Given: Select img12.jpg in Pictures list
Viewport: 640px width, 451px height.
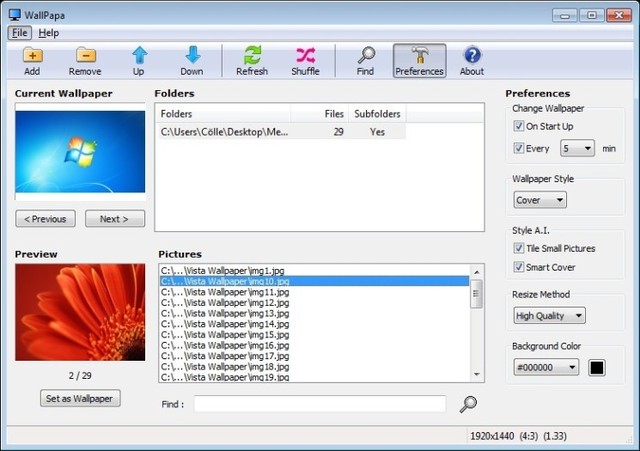Looking at the screenshot, I should point(314,302).
